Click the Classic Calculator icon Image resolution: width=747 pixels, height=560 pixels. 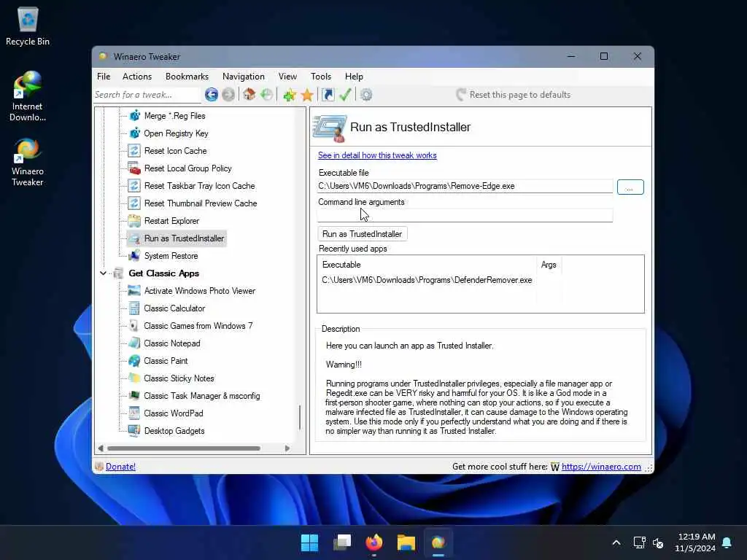point(134,308)
